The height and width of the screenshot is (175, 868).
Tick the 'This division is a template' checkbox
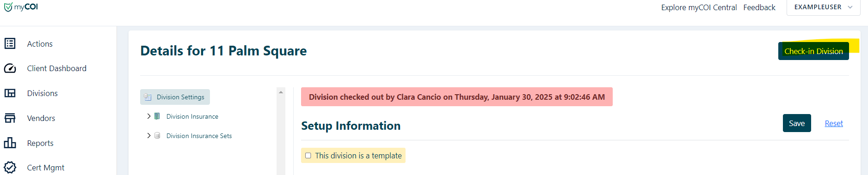point(308,156)
